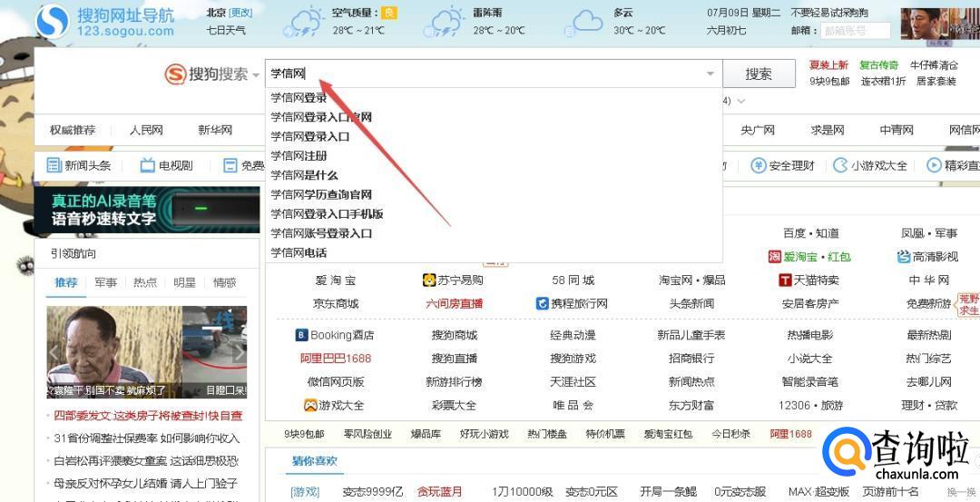Click the 夏装上新 promo link
Viewport: 980px width, 502px height.
pos(828,65)
